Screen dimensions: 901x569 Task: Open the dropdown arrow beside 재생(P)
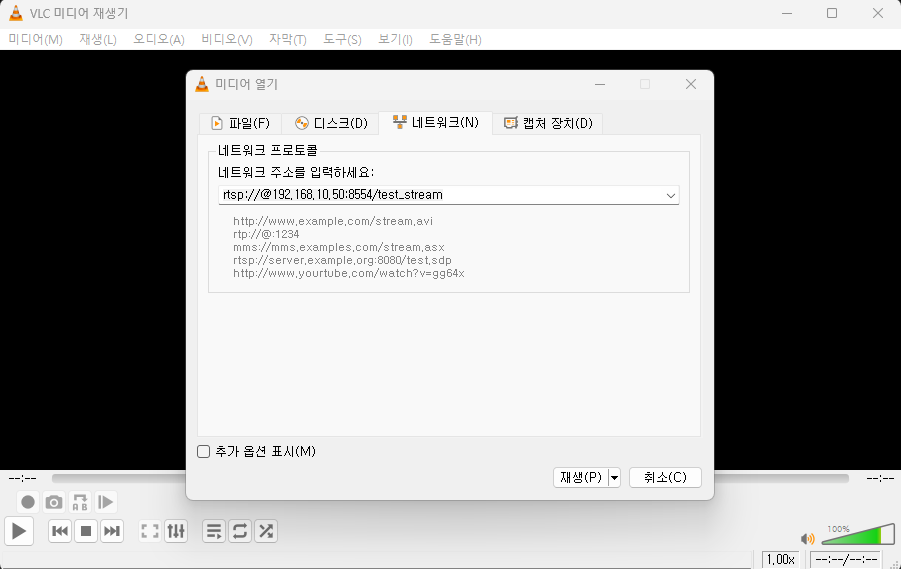(614, 478)
